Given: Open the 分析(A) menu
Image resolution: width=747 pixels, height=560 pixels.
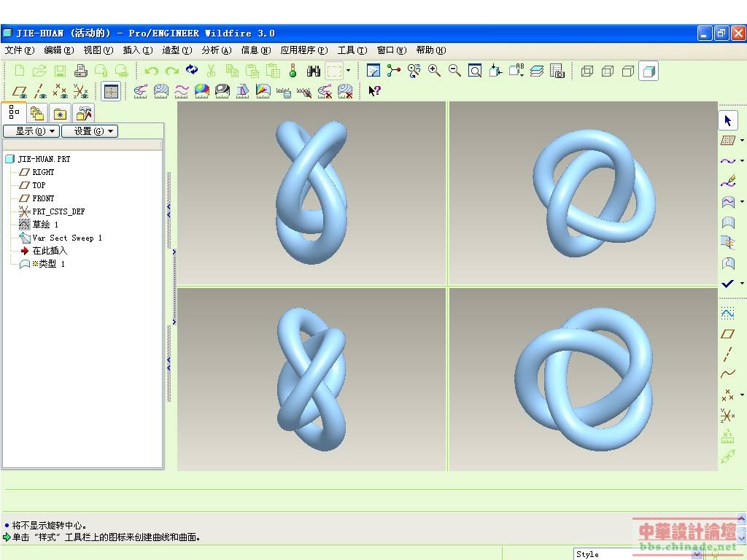Looking at the screenshot, I should 216,50.
